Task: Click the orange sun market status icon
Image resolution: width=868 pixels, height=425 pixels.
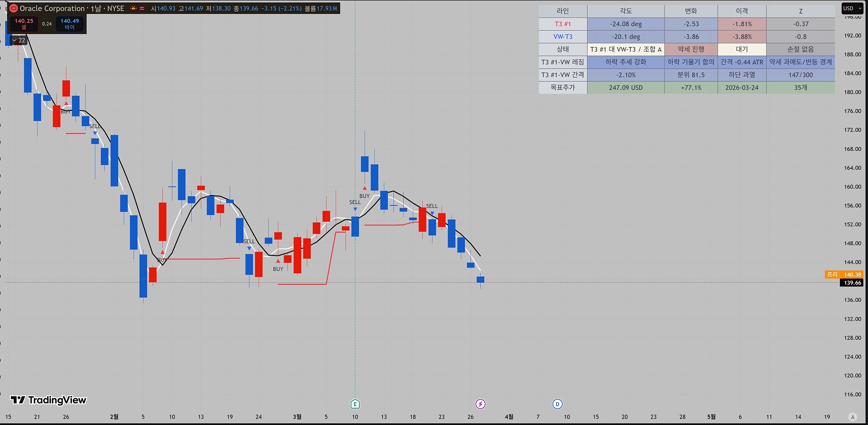Action: coord(133,8)
